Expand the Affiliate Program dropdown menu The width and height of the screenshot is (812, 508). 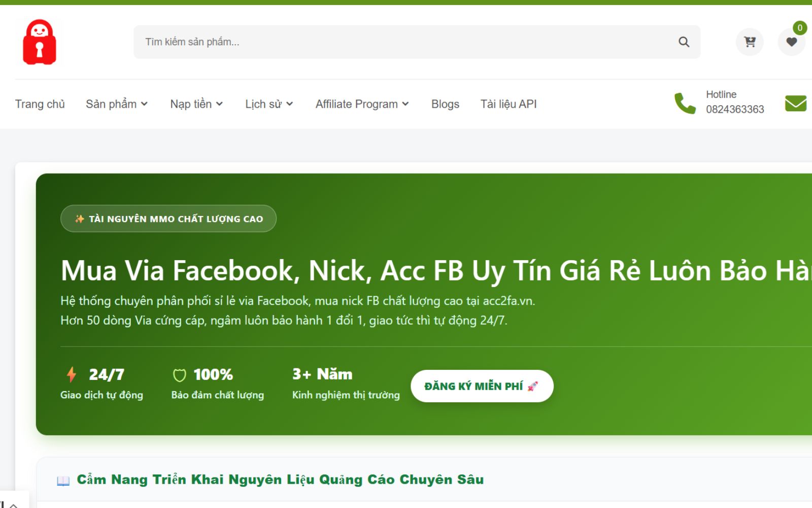pyautogui.click(x=362, y=104)
